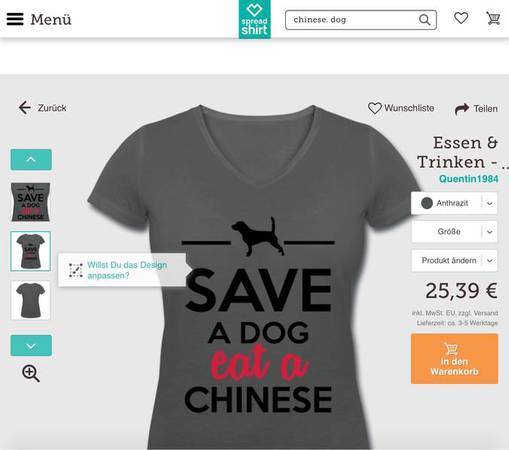509x450 pixels.
Task: Open the hamburger Menü icon
Action: [15, 19]
